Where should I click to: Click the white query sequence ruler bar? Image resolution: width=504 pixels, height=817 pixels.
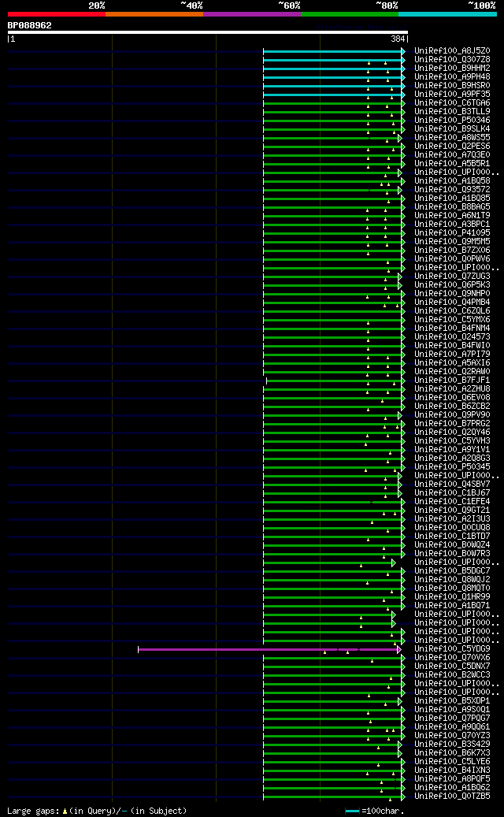point(208,32)
